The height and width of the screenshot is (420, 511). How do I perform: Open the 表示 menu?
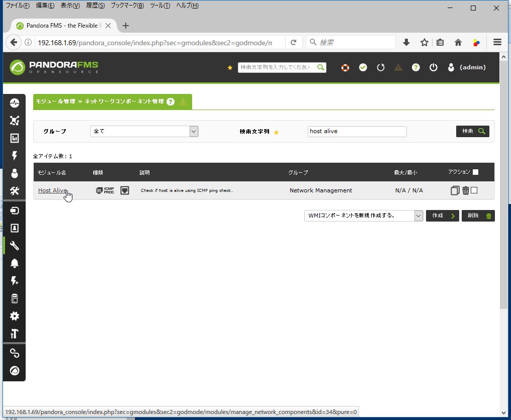(x=70, y=6)
